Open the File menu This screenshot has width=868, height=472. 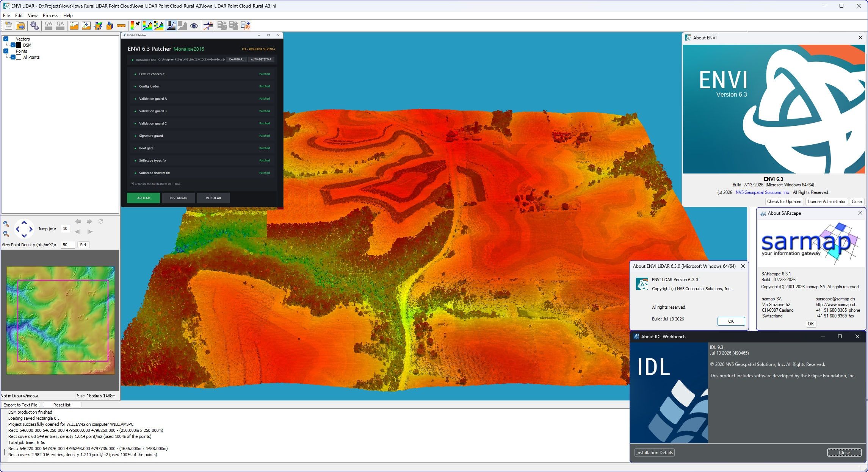tap(6, 16)
